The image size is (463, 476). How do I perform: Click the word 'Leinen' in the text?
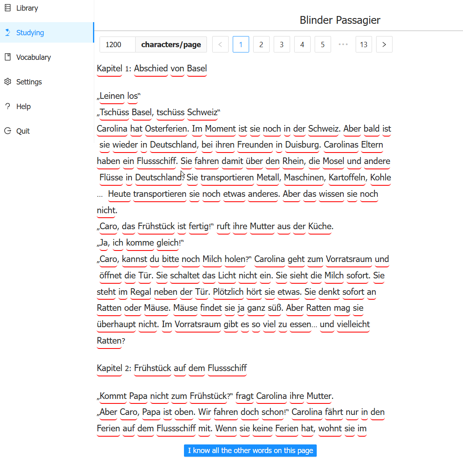pos(112,96)
